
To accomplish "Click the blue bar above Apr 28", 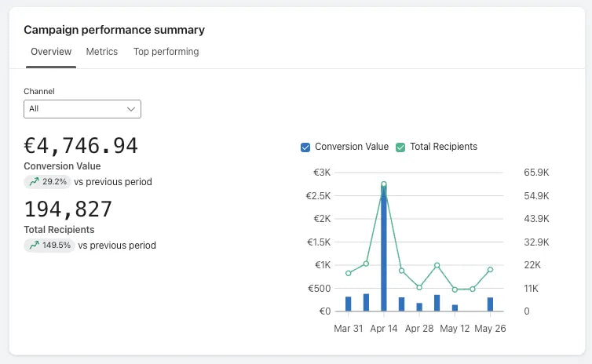I will pos(419,307).
